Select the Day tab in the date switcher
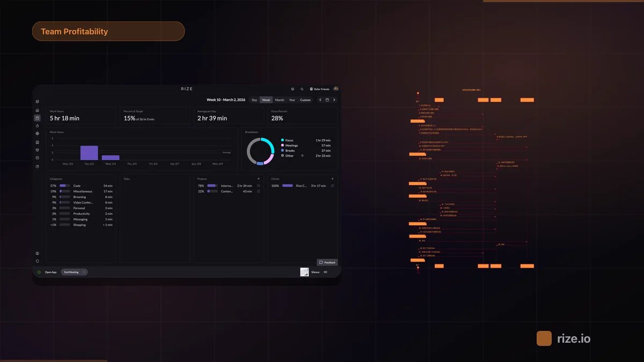 [254, 100]
